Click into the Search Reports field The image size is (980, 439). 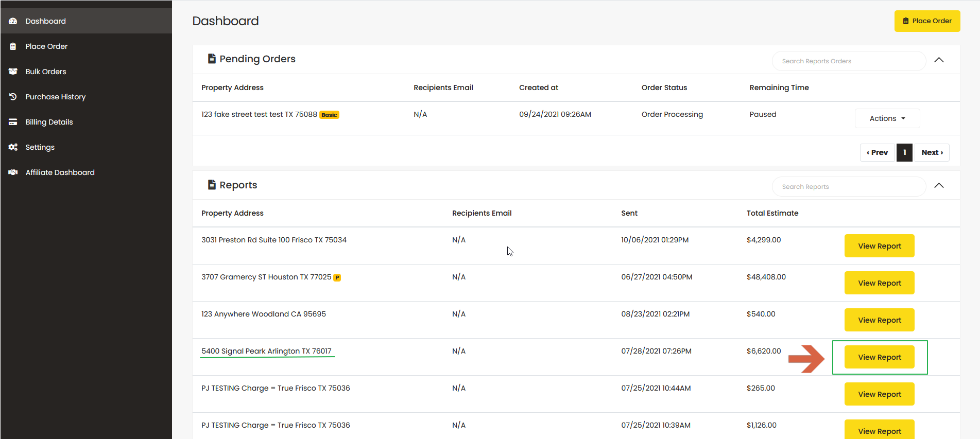(848, 187)
